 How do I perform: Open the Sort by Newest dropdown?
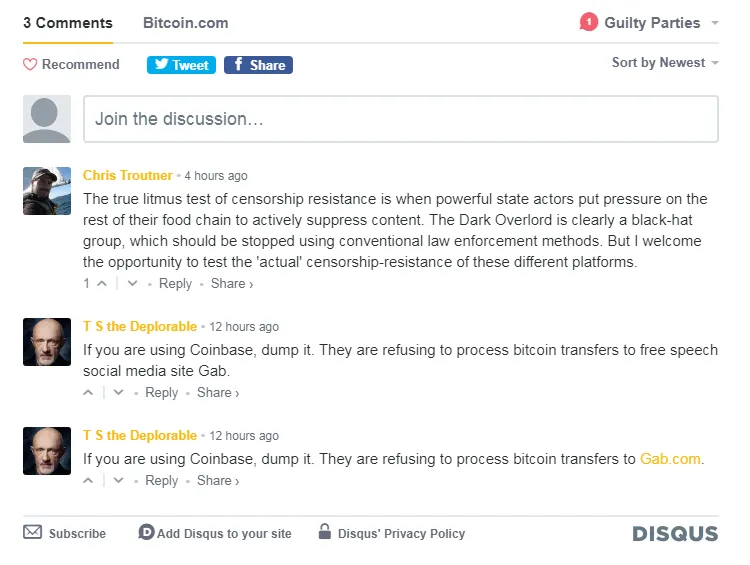point(665,63)
